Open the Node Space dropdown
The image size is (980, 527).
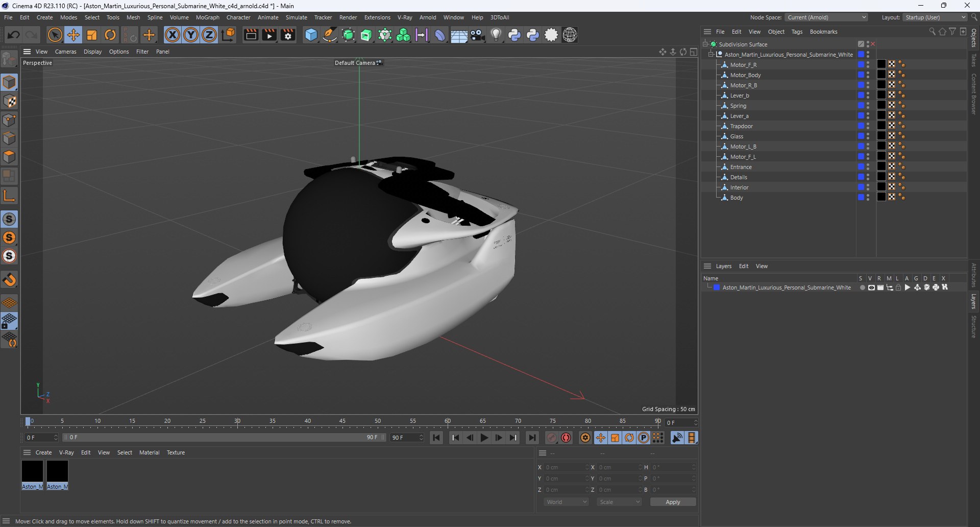[826, 17]
